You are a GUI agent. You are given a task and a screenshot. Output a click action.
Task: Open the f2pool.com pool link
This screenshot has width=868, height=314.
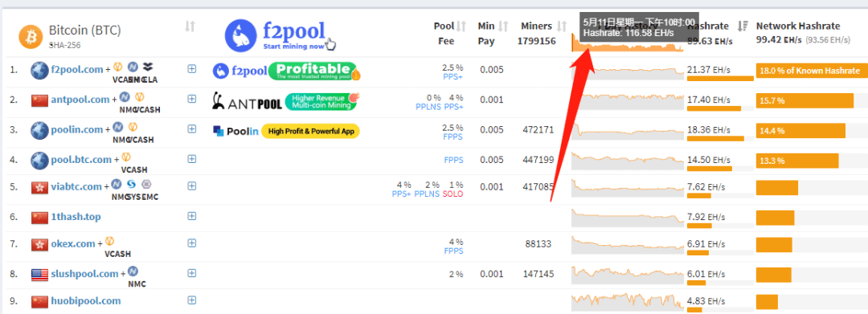(77, 70)
